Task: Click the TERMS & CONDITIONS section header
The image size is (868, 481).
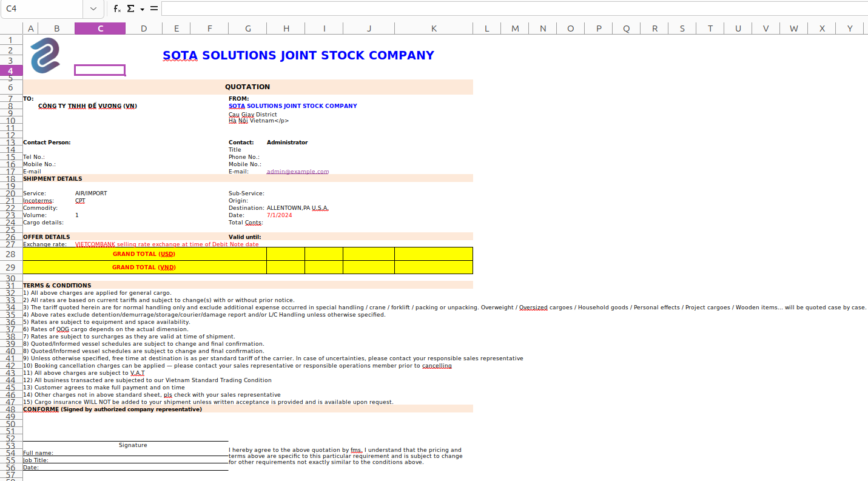Action: tap(57, 285)
